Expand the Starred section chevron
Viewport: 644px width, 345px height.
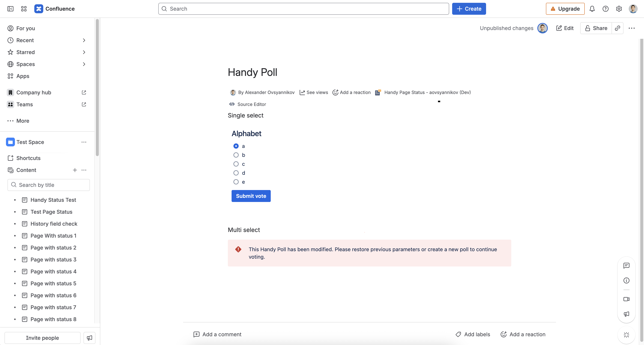[x=84, y=52]
